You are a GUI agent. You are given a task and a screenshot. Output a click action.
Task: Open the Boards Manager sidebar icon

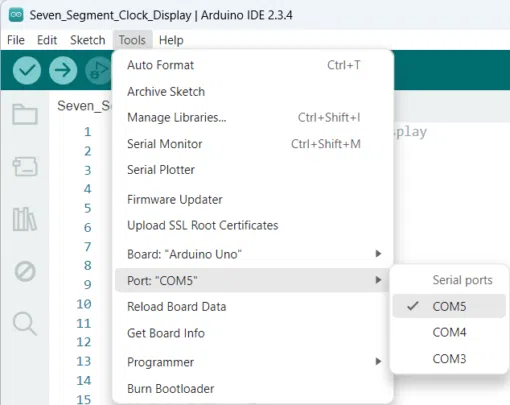[25, 166]
